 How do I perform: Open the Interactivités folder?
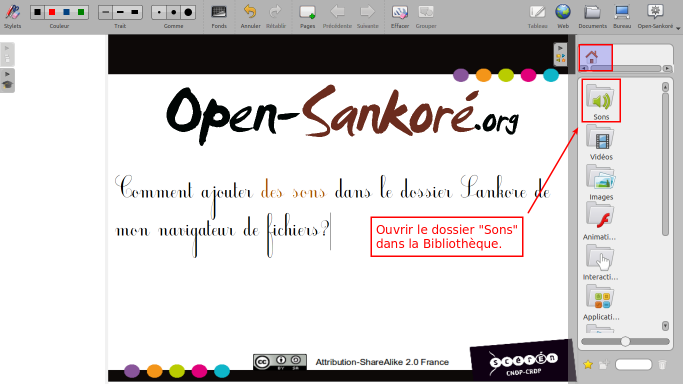[600, 262]
